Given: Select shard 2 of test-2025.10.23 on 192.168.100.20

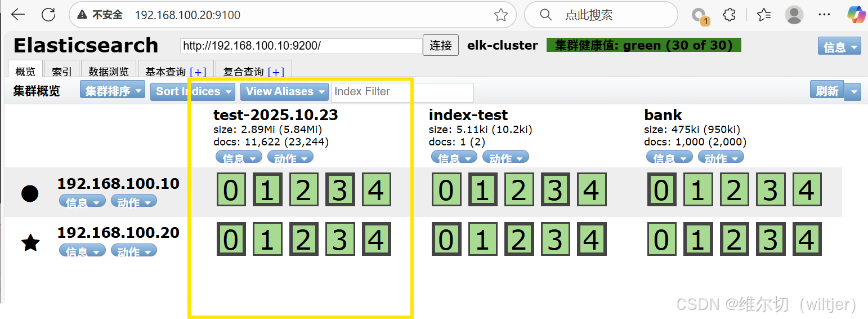Looking at the screenshot, I should point(303,239).
